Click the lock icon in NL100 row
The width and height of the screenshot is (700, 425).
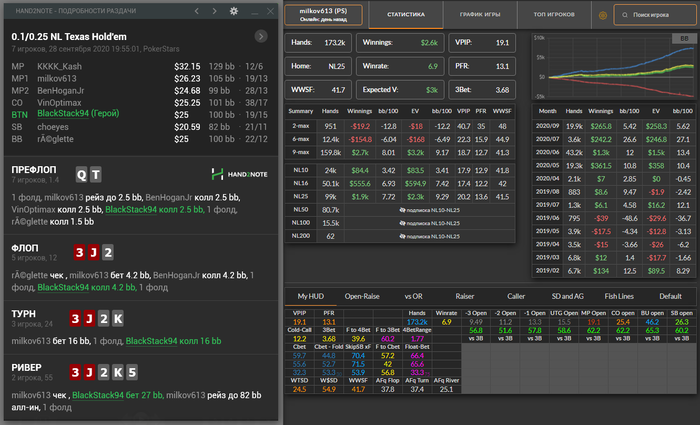401,223
